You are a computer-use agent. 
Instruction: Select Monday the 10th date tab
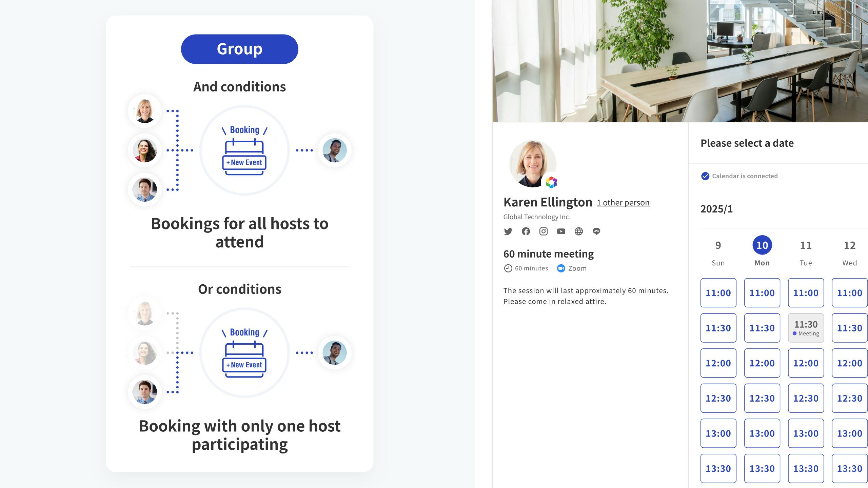click(x=762, y=245)
